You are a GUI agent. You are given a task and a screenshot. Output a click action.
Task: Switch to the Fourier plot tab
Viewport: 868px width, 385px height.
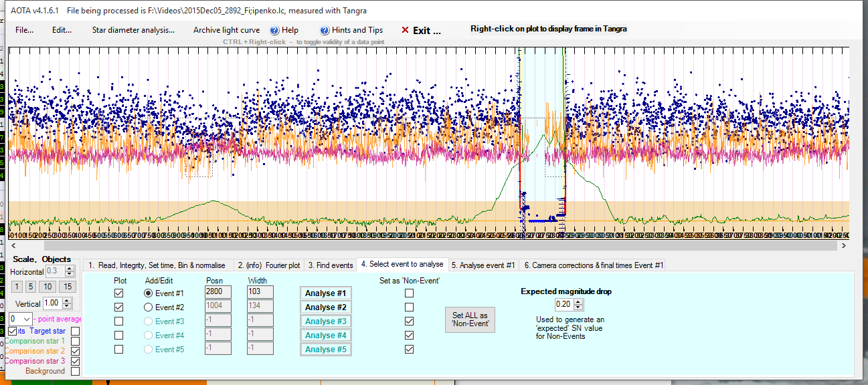coord(269,265)
